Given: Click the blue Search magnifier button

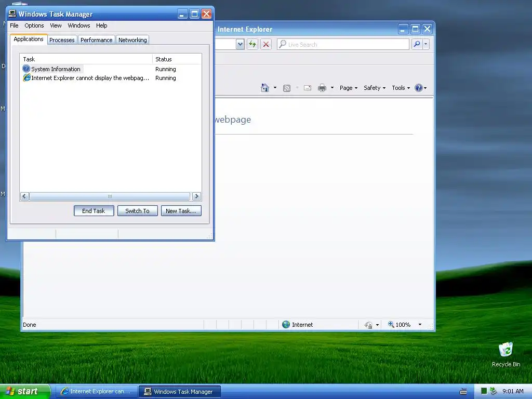Looking at the screenshot, I should coord(417,44).
